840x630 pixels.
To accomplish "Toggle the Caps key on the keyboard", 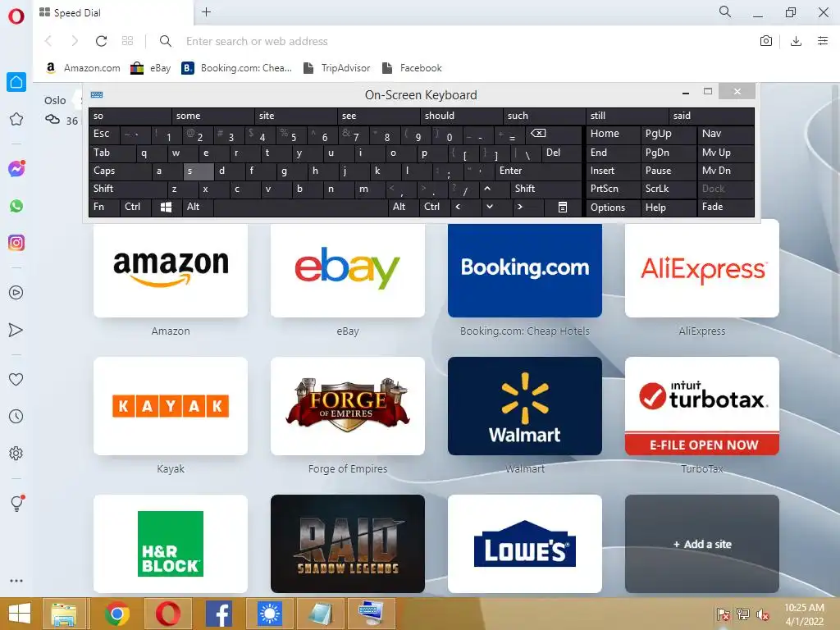I will [120, 171].
